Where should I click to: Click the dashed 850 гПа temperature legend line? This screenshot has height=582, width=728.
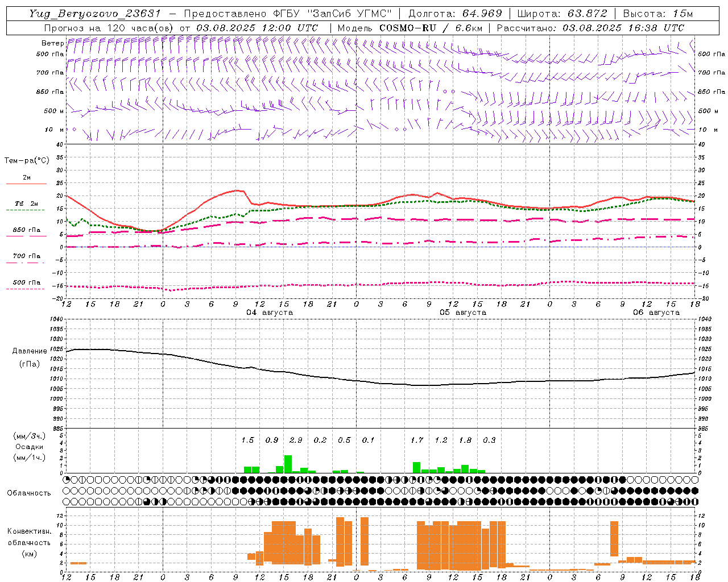pyautogui.click(x=26, y=236)
